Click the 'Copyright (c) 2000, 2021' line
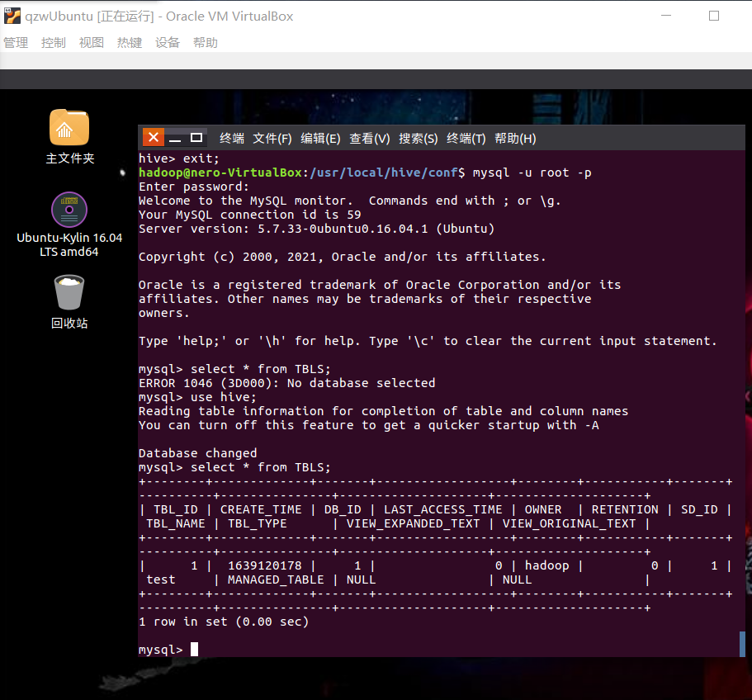 (x=342, y=257)
